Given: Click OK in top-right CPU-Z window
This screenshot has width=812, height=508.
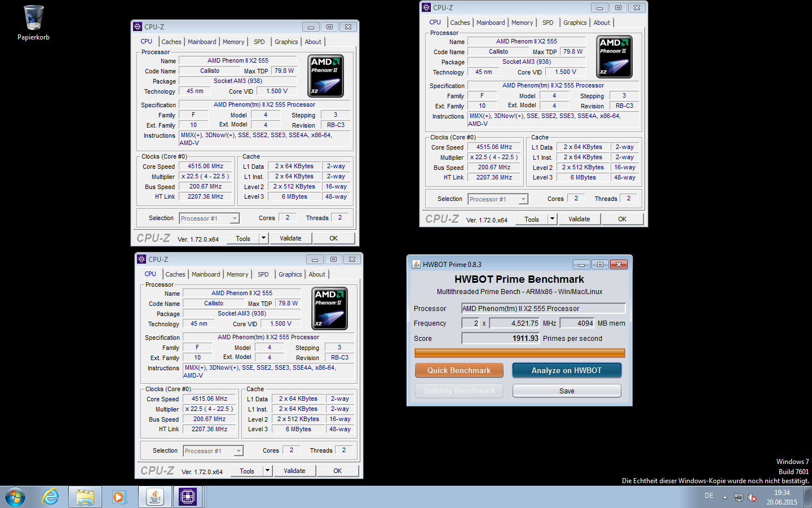Looking at the screenshot, I should click(623, 219).
